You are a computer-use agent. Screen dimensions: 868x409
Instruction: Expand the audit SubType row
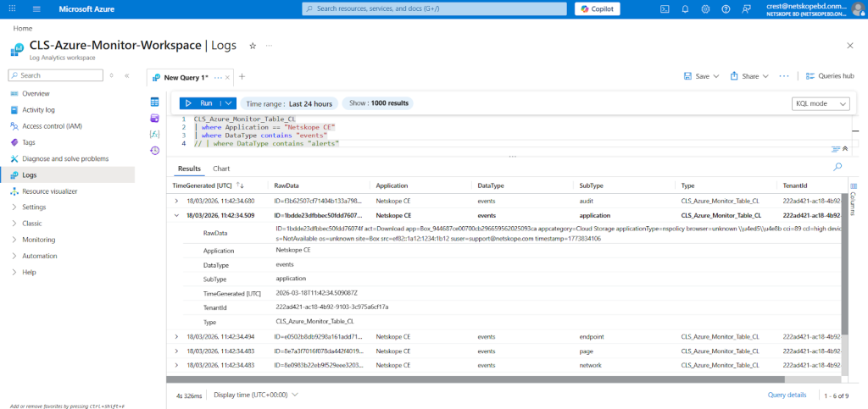176,201
